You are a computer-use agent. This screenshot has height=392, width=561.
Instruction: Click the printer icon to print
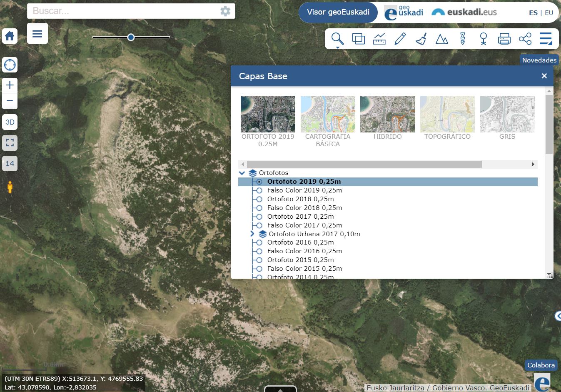(504, 39)
